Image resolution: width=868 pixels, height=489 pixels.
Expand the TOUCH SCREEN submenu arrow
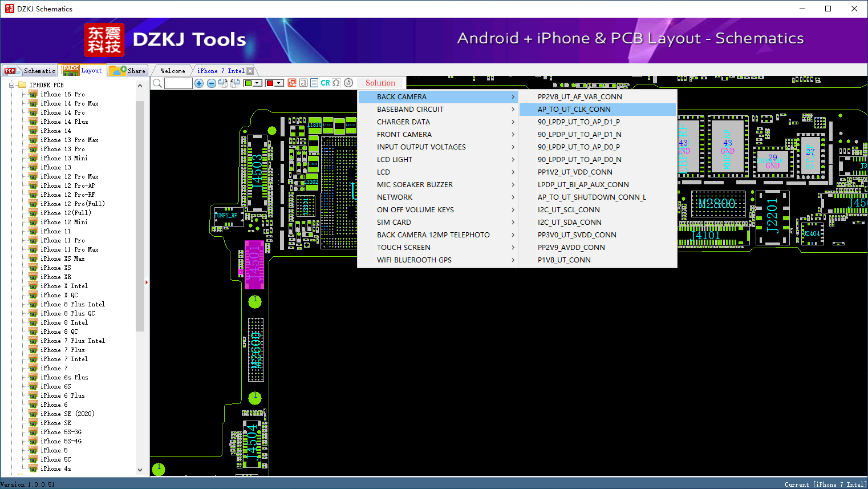click(513, 248)
